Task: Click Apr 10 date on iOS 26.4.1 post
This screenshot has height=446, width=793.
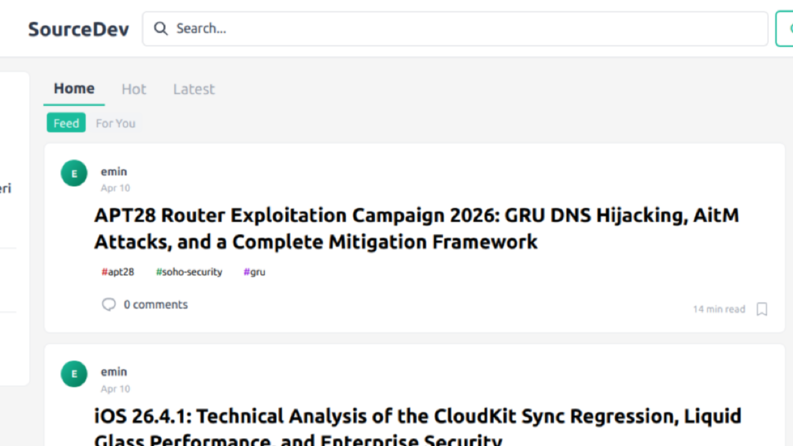Action: coord(115,389)
